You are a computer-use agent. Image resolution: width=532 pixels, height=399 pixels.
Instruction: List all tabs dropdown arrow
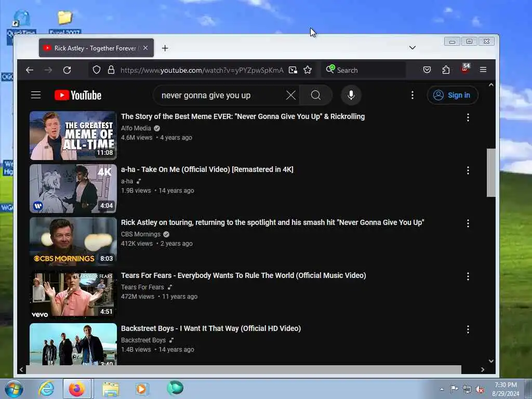tap(412, 47)
